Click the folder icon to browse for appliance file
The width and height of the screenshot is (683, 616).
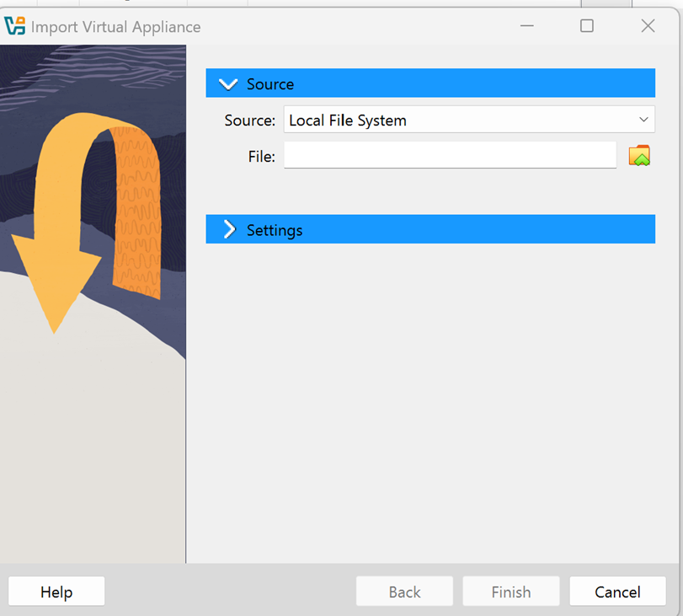639,156
